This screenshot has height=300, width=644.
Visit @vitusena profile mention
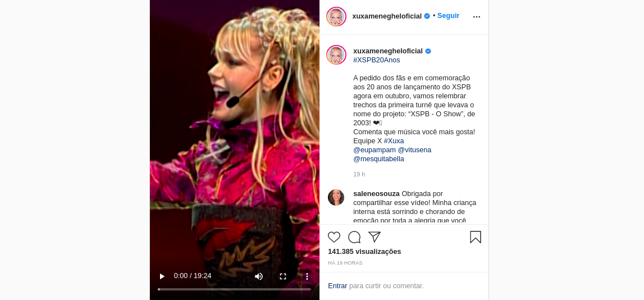coord(414,150)
